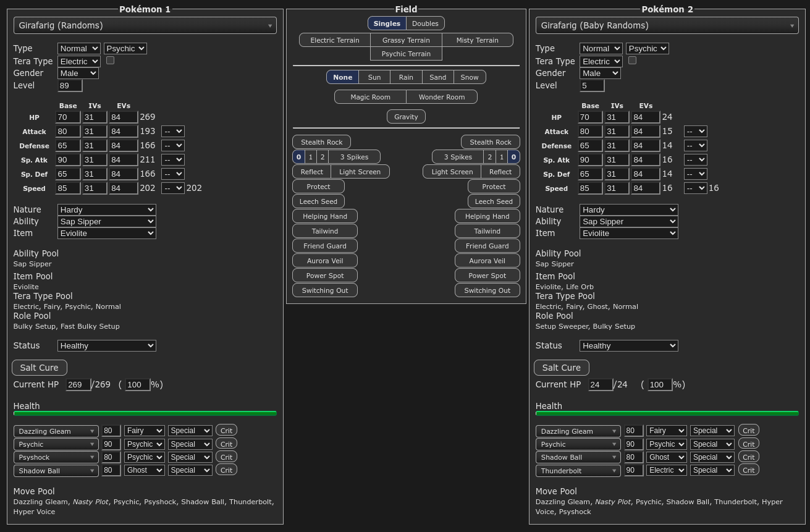Viewport: 810px width, 532px height.
Task: Set weather to Sand
Action: (438, 77)
